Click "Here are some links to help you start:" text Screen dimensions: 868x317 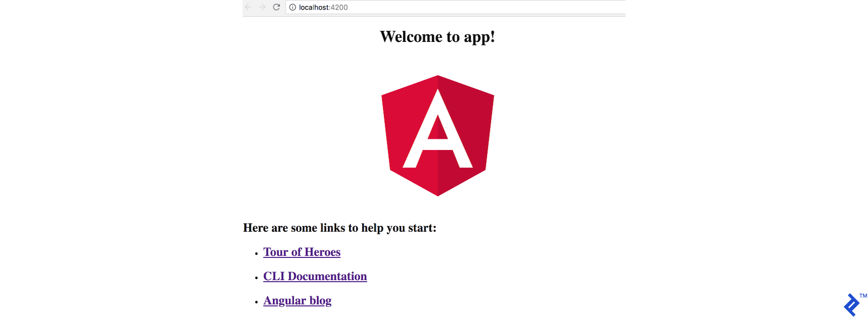[340, 228]
